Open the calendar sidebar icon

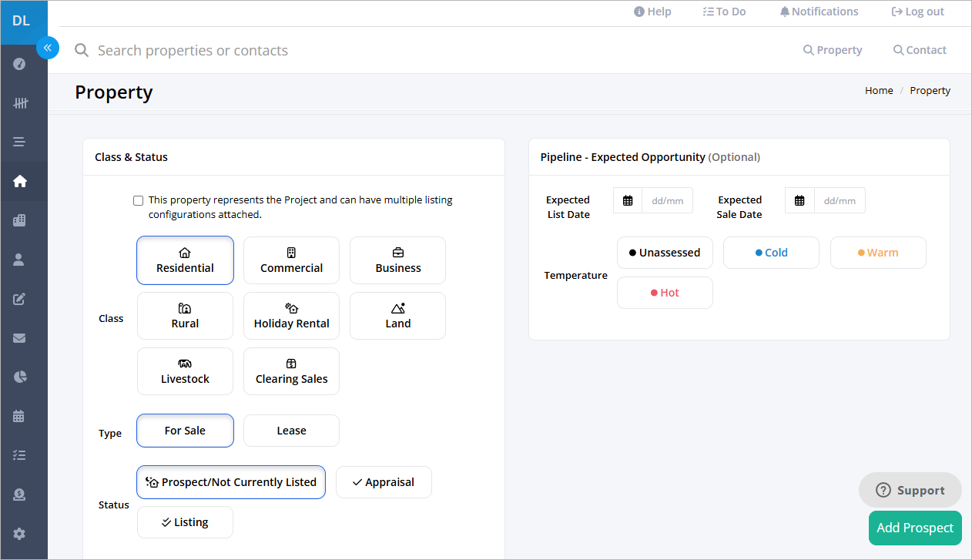pyautogui.click(x=20, y=416)
